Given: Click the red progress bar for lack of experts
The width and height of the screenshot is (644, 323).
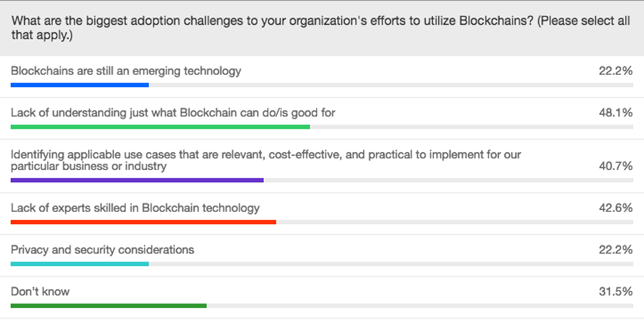Looking at the screenshot, I should (143, 222).
